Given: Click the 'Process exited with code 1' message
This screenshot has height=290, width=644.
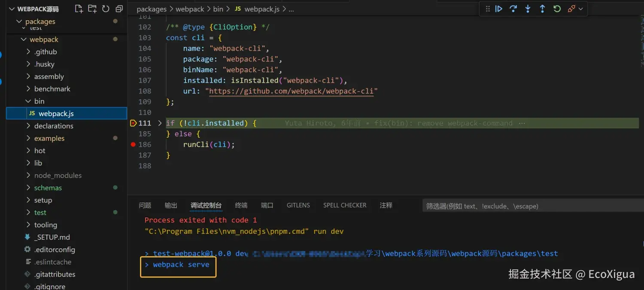Looking at the screenshot, I should point(200,220).
